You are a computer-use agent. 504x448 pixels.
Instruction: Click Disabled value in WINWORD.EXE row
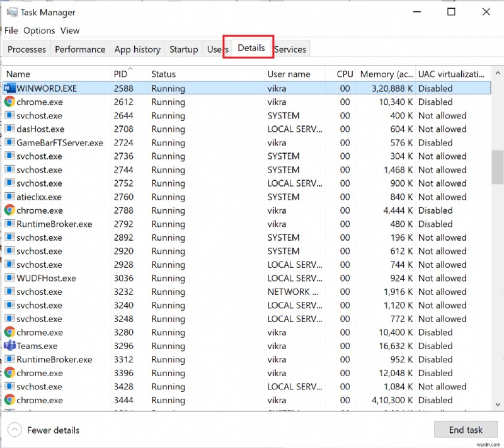[x=435, y=88]
